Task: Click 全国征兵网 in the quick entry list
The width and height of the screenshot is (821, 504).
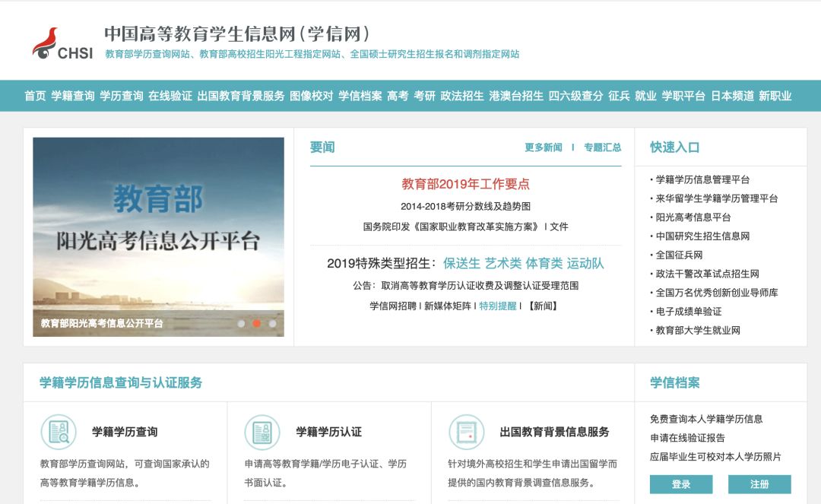Action: point(678,256)
